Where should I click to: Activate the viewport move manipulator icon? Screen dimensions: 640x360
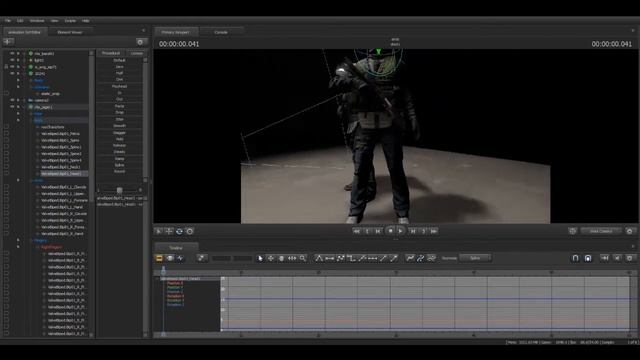[x=169, y=231]
